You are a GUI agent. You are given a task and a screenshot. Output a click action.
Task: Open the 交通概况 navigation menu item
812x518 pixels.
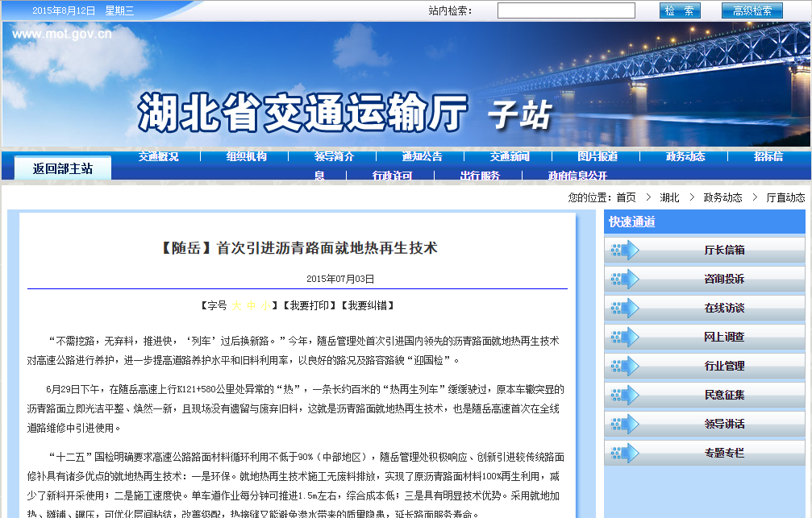159,156
